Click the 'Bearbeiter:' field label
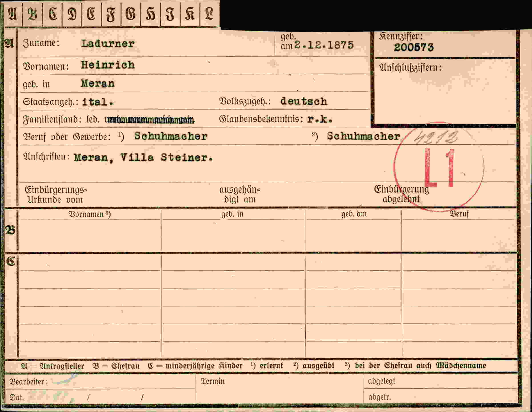The height and width of the screenshot is (412, 532). click(28, 382)
